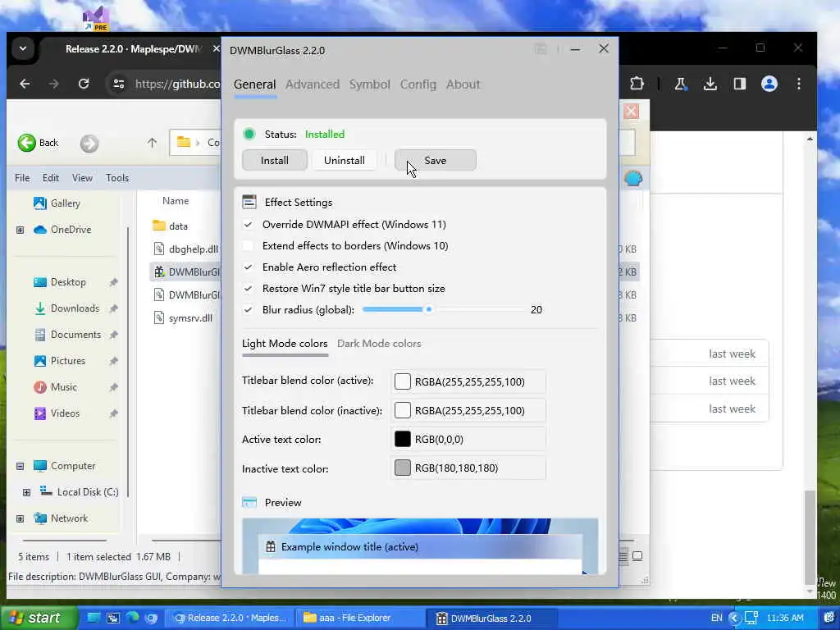
Task: Switch to aaa - File Explorer taskbar button
Action: click(x=361, y=618)
